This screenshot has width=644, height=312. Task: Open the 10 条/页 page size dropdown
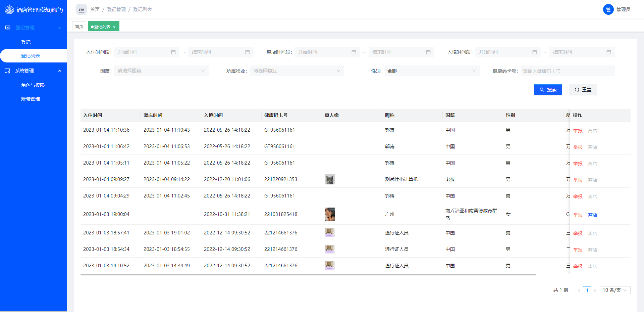(x=615, y=290)
